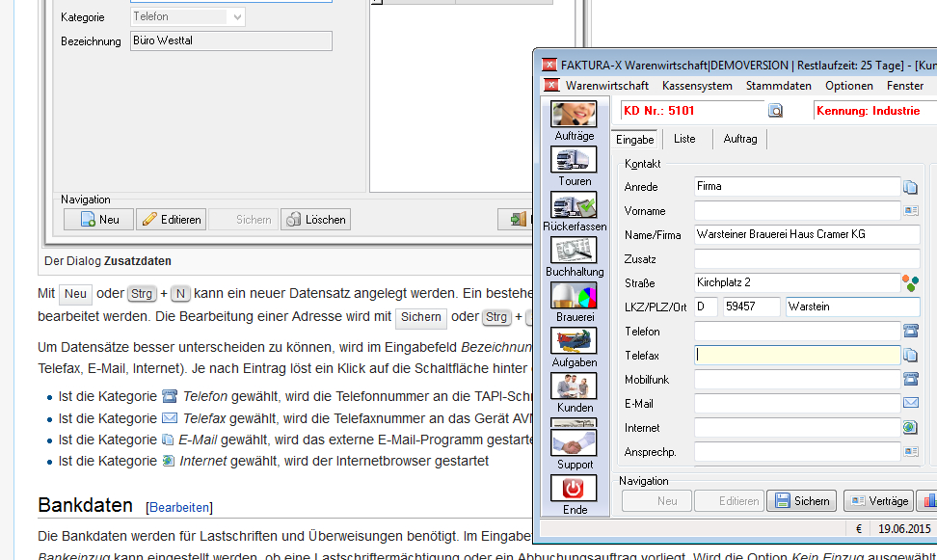Screen dimensions: 937x560
Task: Click the LKZ field showing D
Action: pyautogui.click(x=706, y=307)
